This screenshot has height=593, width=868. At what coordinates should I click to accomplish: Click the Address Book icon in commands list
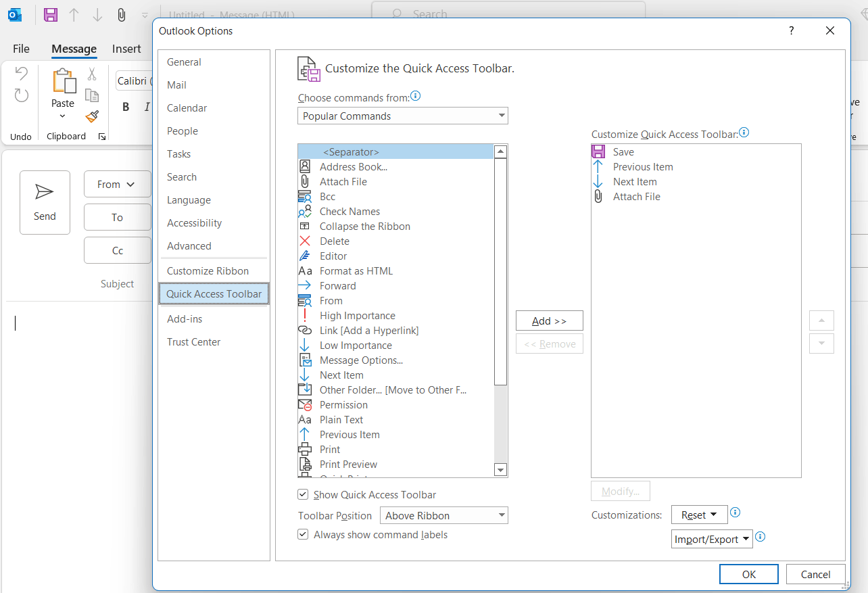pyautogui.click(x=305, y=166)
